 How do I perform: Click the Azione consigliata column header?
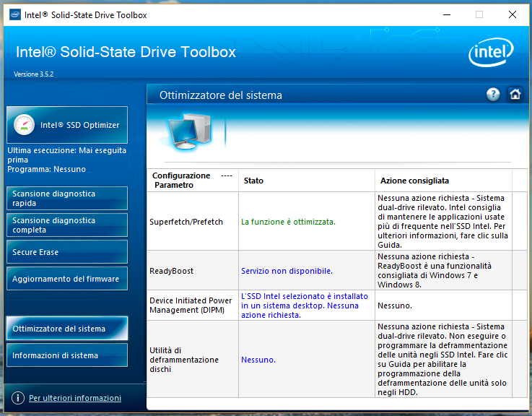coord(414,181)
